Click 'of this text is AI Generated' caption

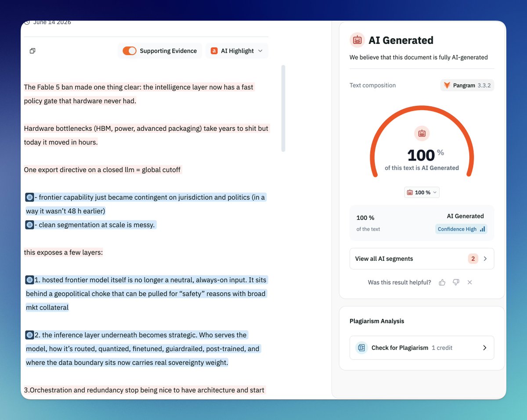(422, 168)
